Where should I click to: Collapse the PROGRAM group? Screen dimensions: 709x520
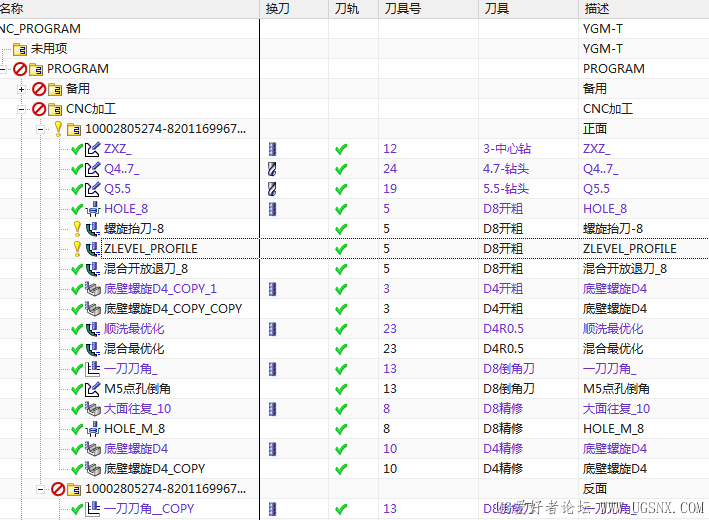3,69
